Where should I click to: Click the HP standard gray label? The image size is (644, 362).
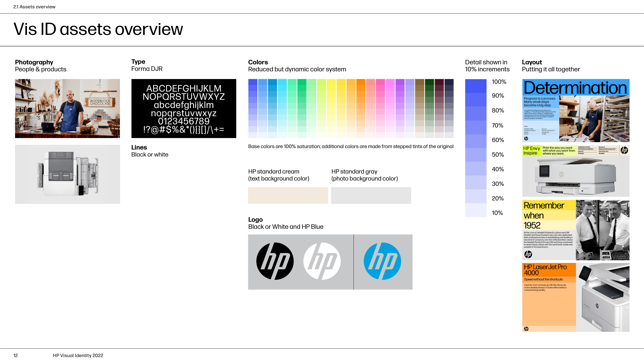pyautogui.click(x=364, y=175)
